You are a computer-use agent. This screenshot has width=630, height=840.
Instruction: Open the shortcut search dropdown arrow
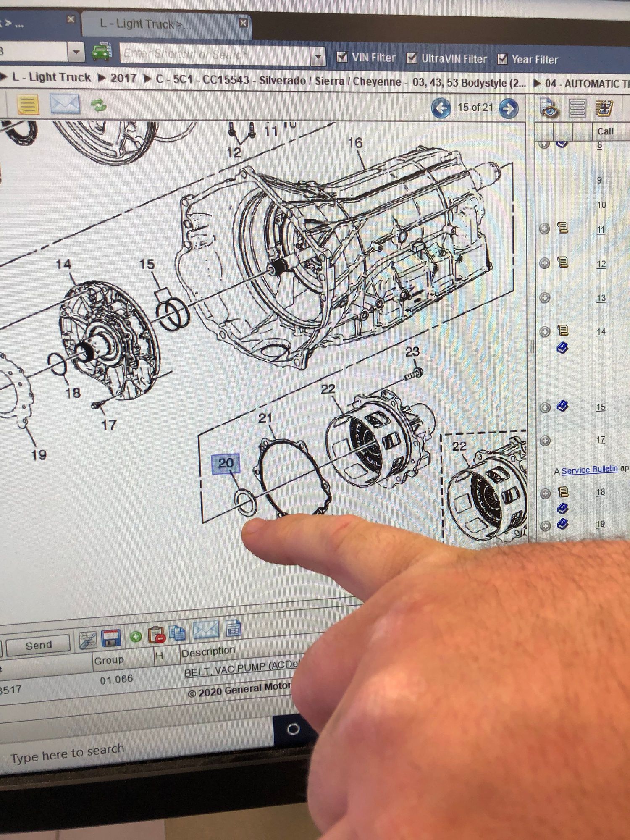click(319, 56)
